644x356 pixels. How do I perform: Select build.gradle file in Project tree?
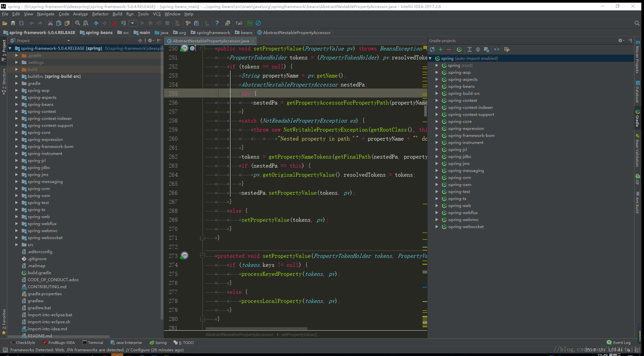[x=39, y=273]
